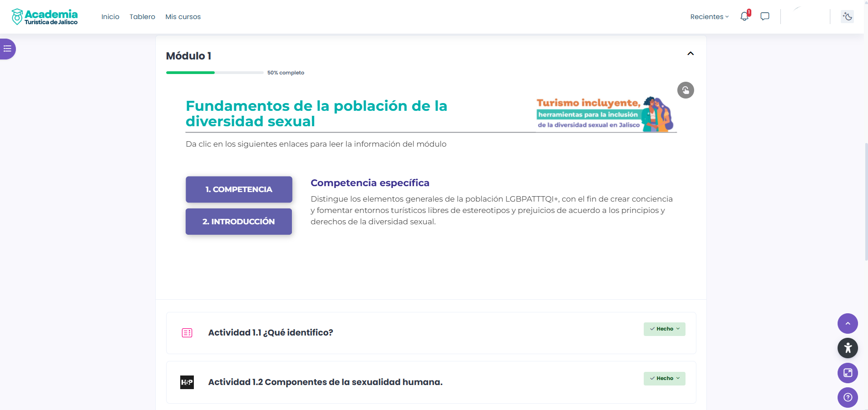The image size is (868, 410).
Task: Toggle Hecho status for Actividad 1.2
Action: point(664,379)
